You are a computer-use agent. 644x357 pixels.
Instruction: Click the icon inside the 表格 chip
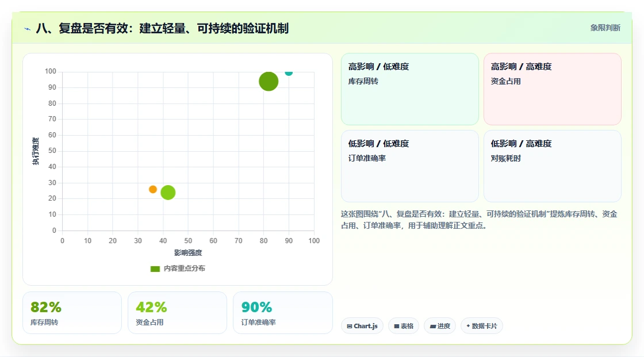click(397, 326)
